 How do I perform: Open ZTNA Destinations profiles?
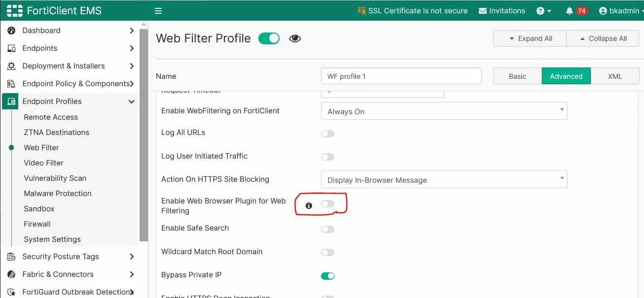coord(57,132)
